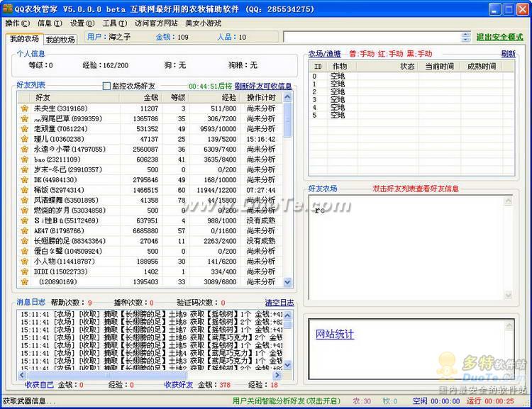Click the crown icon beside 狗尾巴草 (6939359)
This screenshot has height=409, width=532.
(24, 118)
